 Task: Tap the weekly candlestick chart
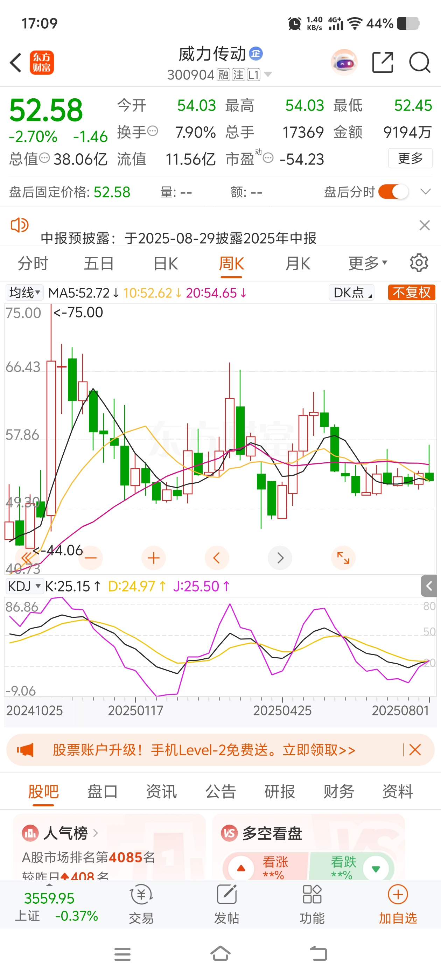(x=220, y=439)
